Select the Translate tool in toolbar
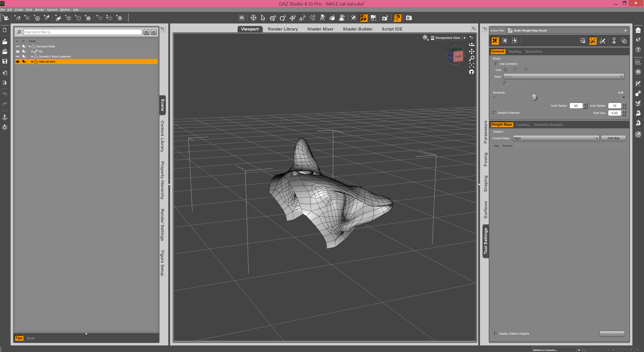This screenshot has height=352, width=644. 293,18
